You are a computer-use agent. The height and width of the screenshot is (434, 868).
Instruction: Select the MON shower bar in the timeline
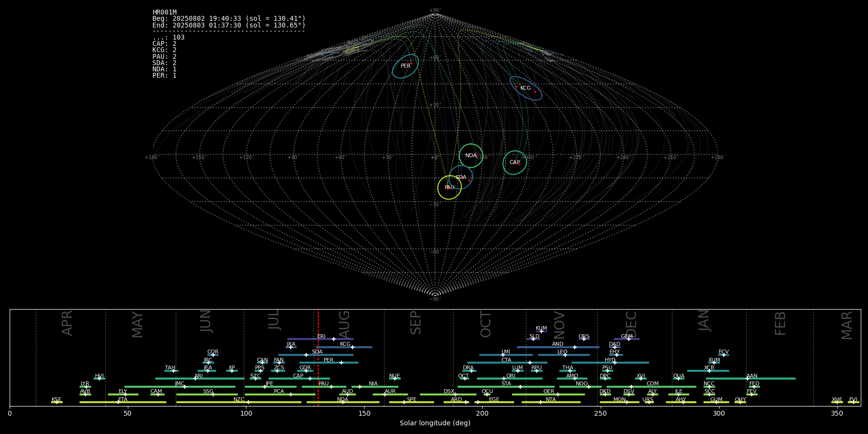(x=620, y=402)
